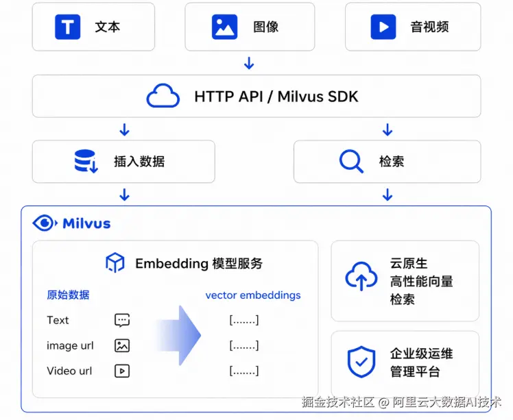Click the image picture icon beside 图像
The image size is (513, 420).
pos(225,27)
